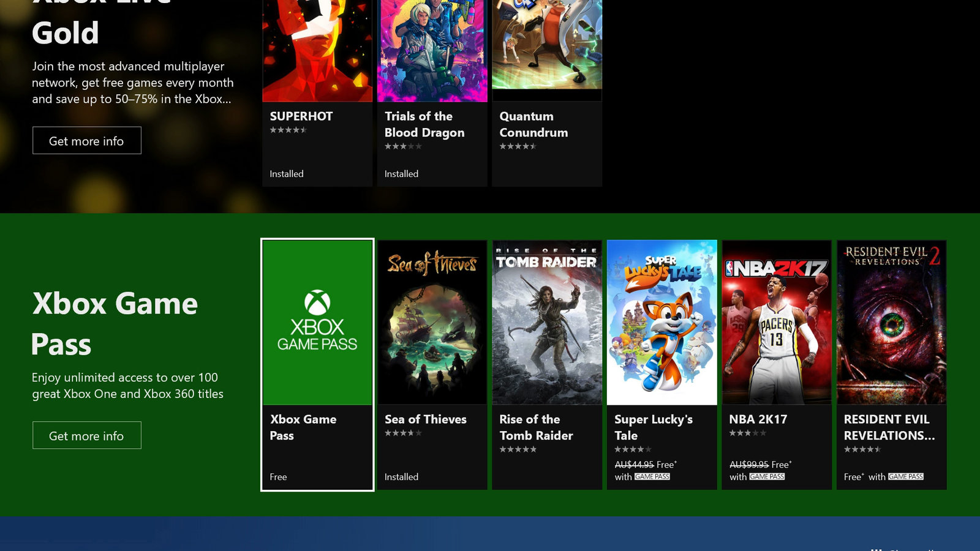Click AU$99.95 price on NBA 2K17
Viewport: 980px width, 551px height.
pyautogui.click(x=749, y=465)
